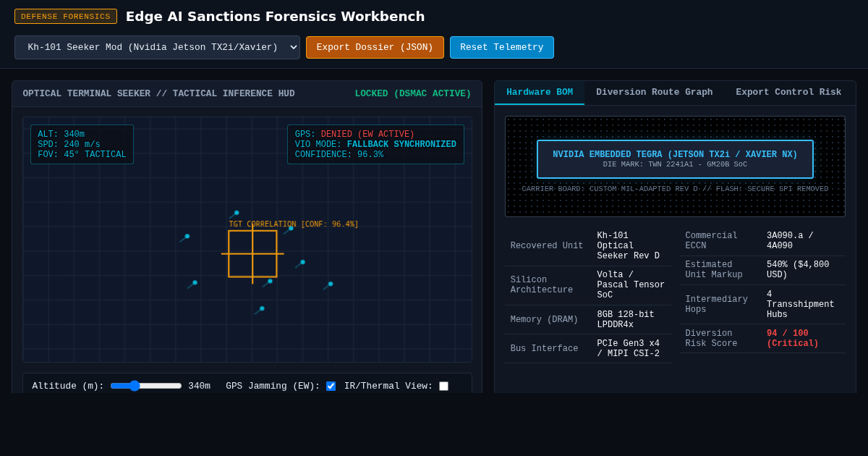Select 4 Transshipment Hubs value
Screen dimensions: 868x456
point(801,305)
